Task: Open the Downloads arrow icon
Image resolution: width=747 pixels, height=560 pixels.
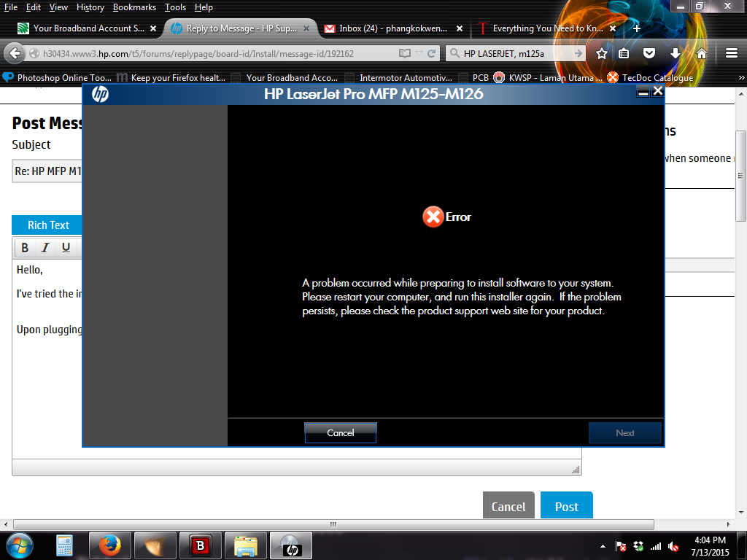Action: [x=675, y=53]
